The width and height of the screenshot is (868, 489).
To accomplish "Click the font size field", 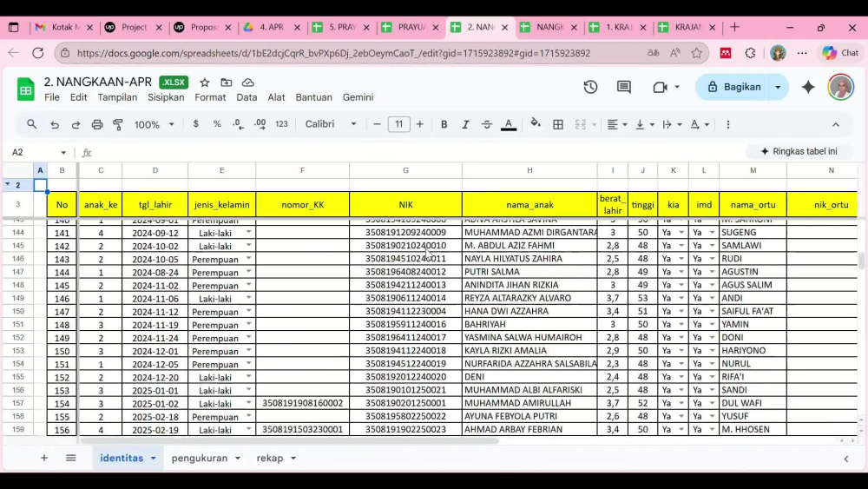I will pyautogui.click(x=398, y=124).
